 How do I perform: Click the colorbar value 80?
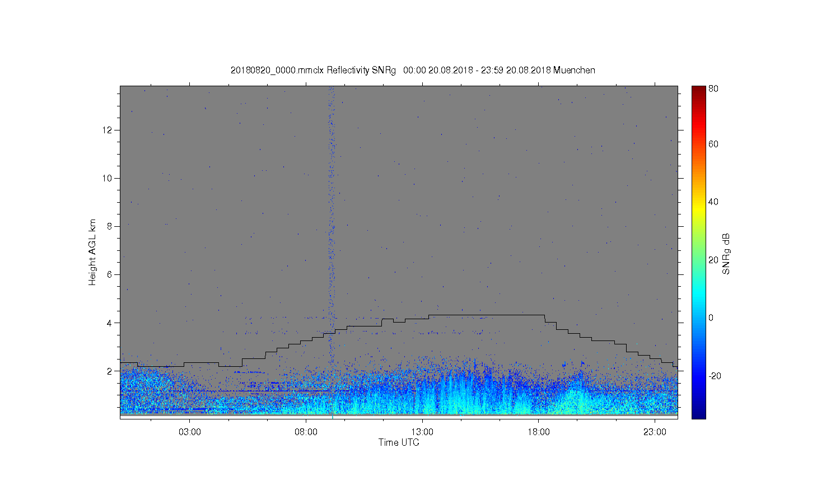point(713,88)
